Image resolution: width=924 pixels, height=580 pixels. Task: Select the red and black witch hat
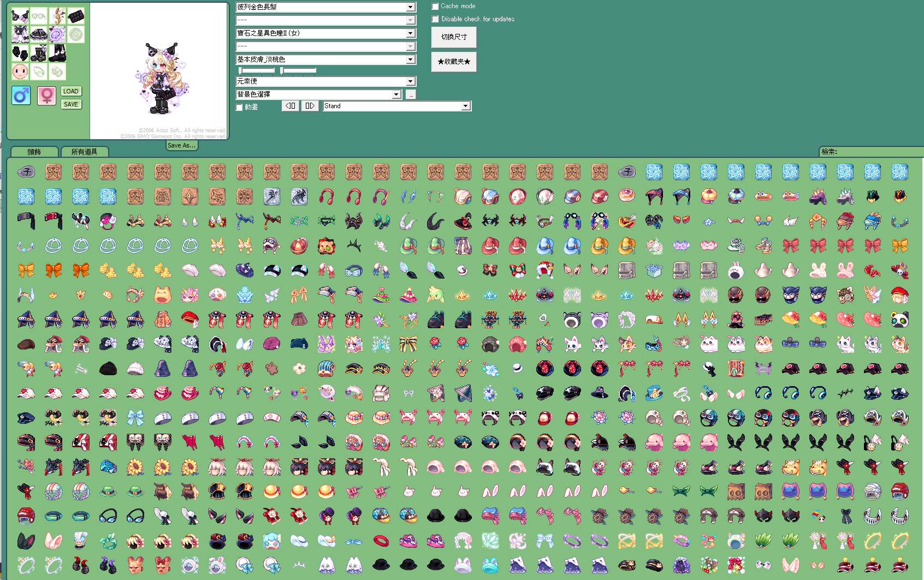463,221
